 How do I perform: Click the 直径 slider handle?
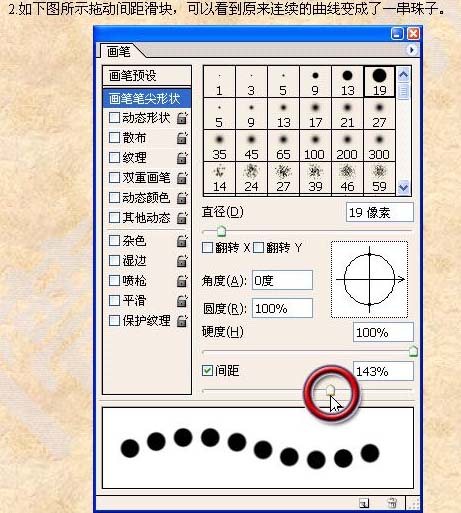click(221, 231)
